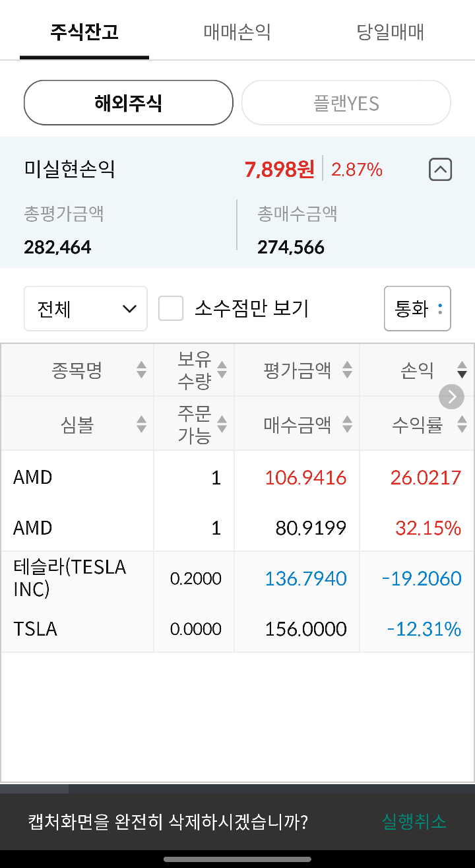Tap 실행취소 in the snackbar
This screenshot has height=868, width=475.
point(414,822)
